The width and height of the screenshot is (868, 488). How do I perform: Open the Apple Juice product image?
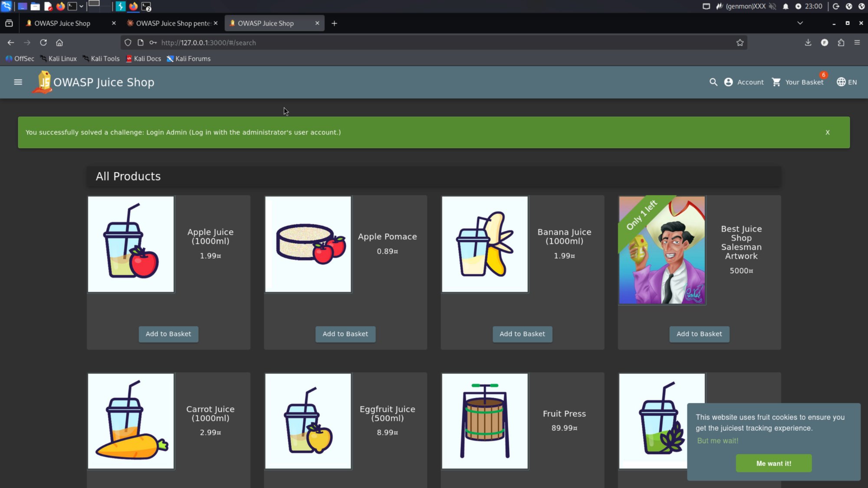point(131,244)
